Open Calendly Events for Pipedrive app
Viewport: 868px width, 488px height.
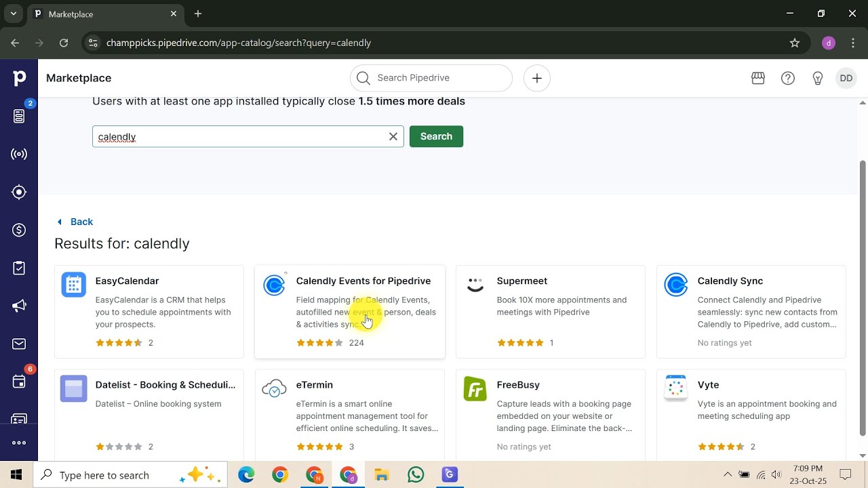coord(350,312)
